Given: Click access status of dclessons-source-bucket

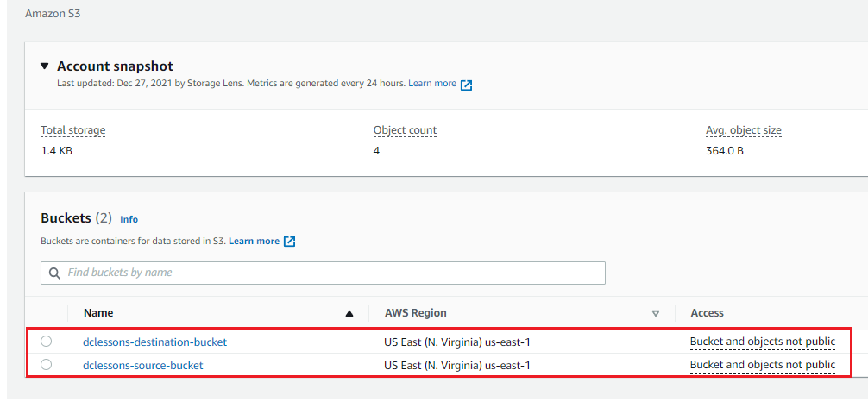Looking at the screenshot, I should coord(762,366).
